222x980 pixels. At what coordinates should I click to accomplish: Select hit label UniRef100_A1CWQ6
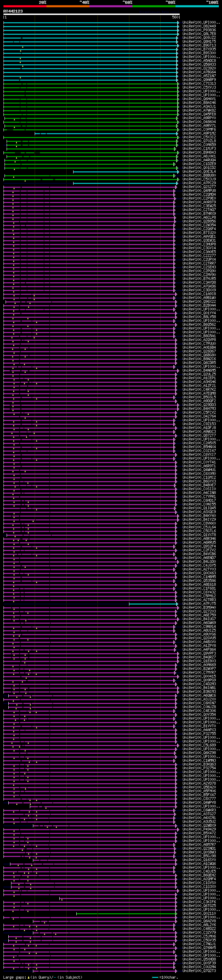point(199,864)
